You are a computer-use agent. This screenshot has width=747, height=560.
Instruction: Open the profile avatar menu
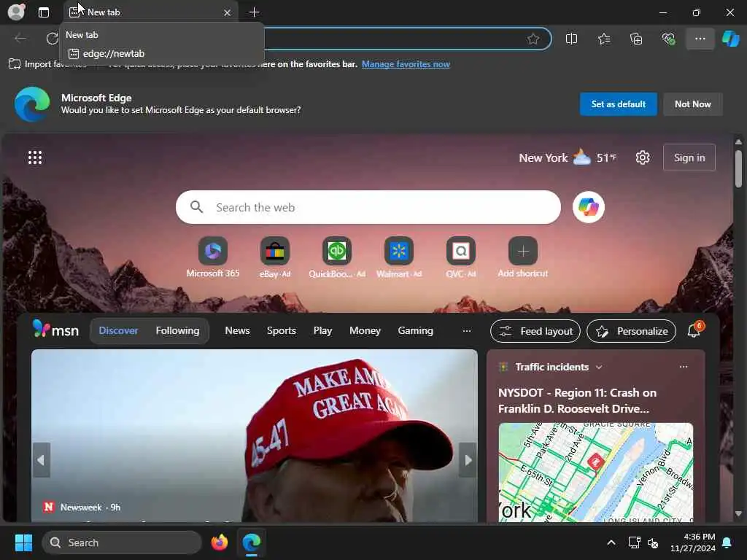tap(16, 12)
